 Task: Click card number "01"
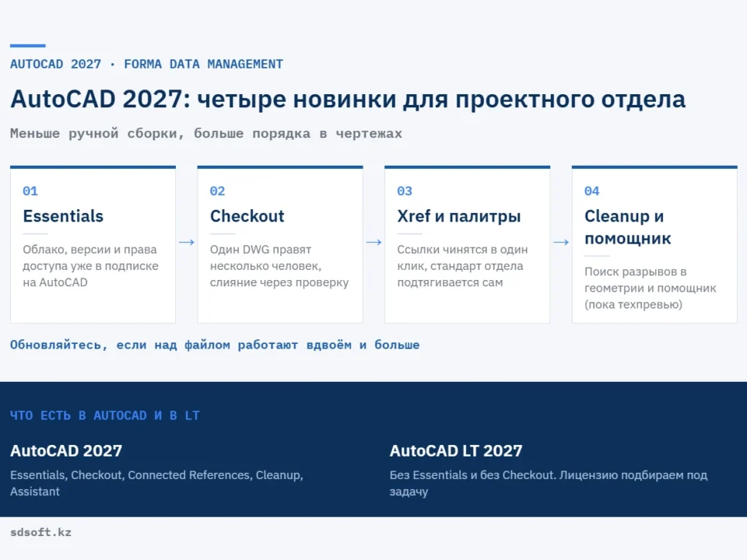30,191
